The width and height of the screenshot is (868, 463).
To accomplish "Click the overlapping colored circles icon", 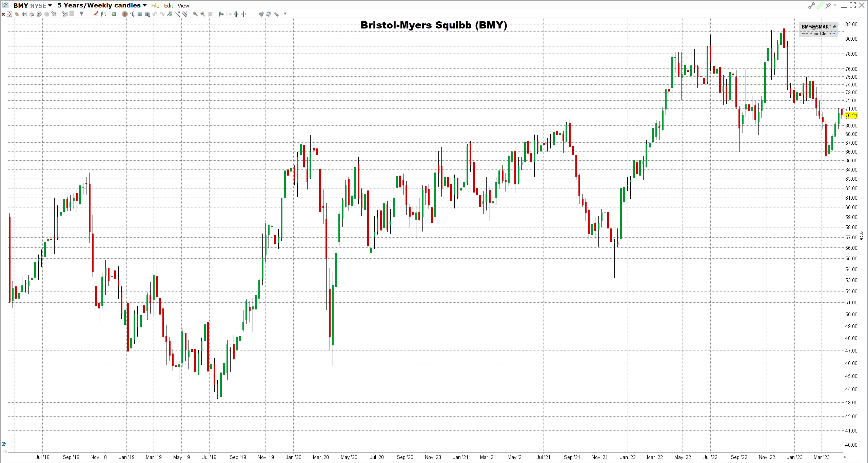I will (x=261, y=14).
